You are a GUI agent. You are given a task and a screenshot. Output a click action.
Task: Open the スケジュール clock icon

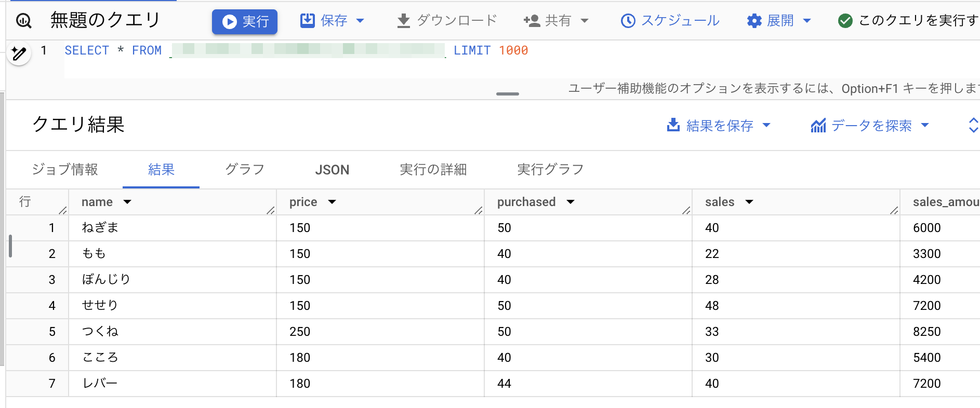(628, 21)
